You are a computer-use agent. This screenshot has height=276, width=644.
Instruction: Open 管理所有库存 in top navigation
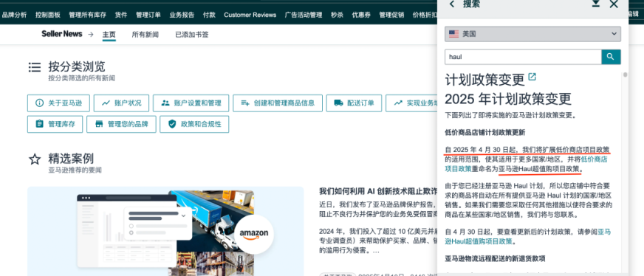(87, 15)
